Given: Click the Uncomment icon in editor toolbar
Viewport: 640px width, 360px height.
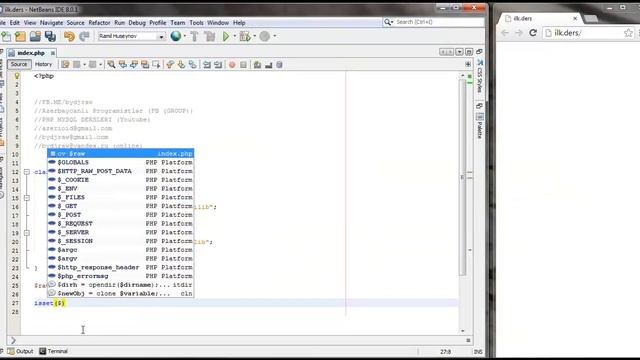Looking at the screenshot, I should coord(268,64).
